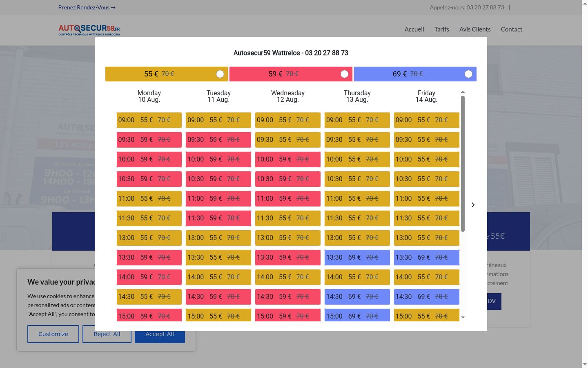
Task: Book the Tuesday 14:30 slot
Action: click(218, 297)
